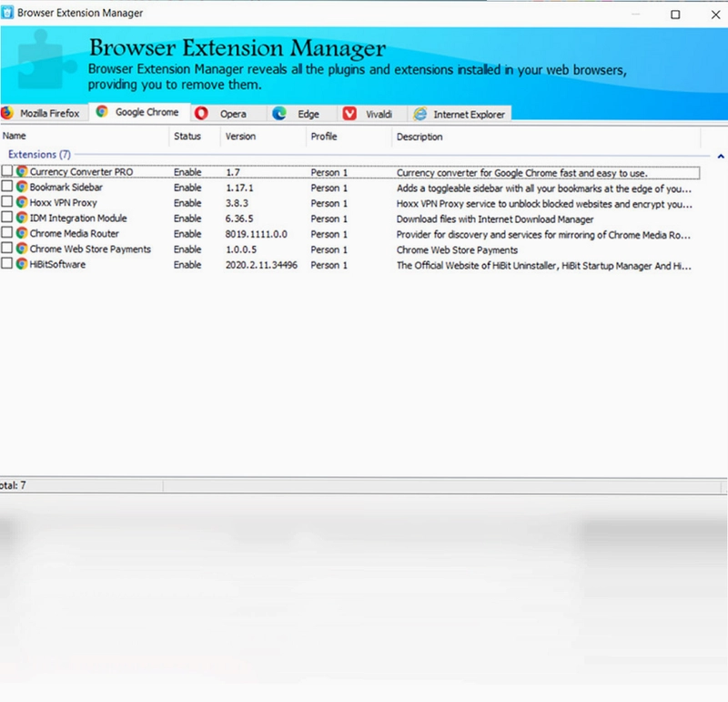Viewport: 728px width, 702px height.
Task: Click the Edge browser logo icon
Action: tap(279, 114)
